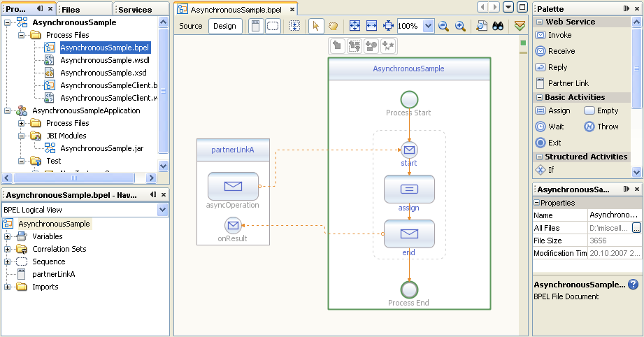The image size is (644, 337).
Task: Toggle the arrow selection tool
Action: [x=315, y=26]
